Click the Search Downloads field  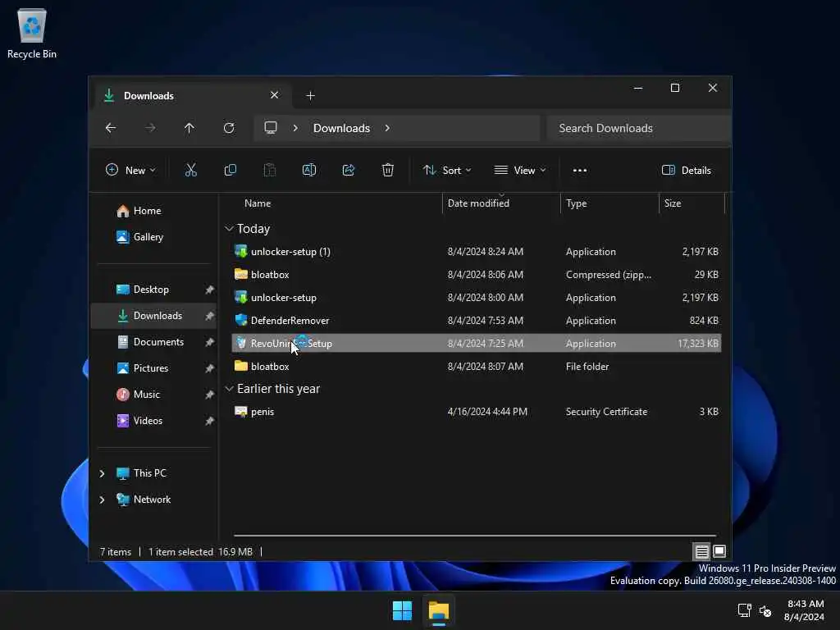pos(639,128)
